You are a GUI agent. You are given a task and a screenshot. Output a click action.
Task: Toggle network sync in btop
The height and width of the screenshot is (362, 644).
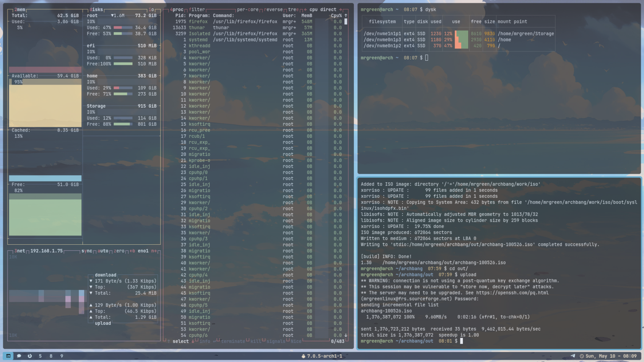coord(87,251)
